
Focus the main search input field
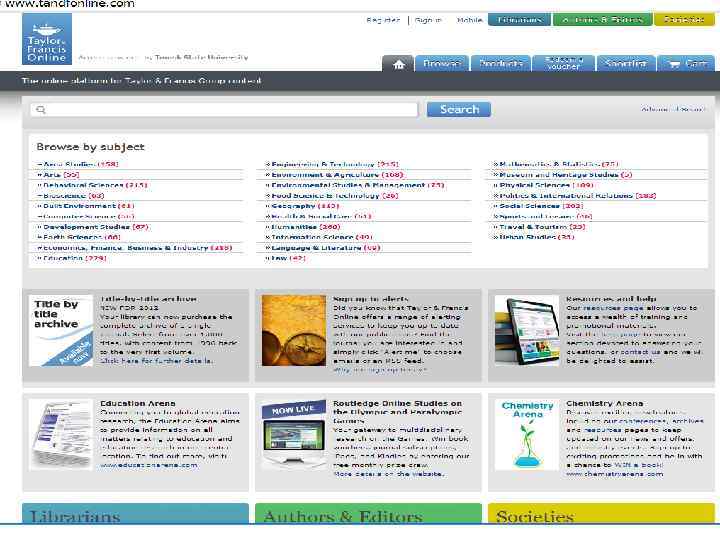(224, 109)
